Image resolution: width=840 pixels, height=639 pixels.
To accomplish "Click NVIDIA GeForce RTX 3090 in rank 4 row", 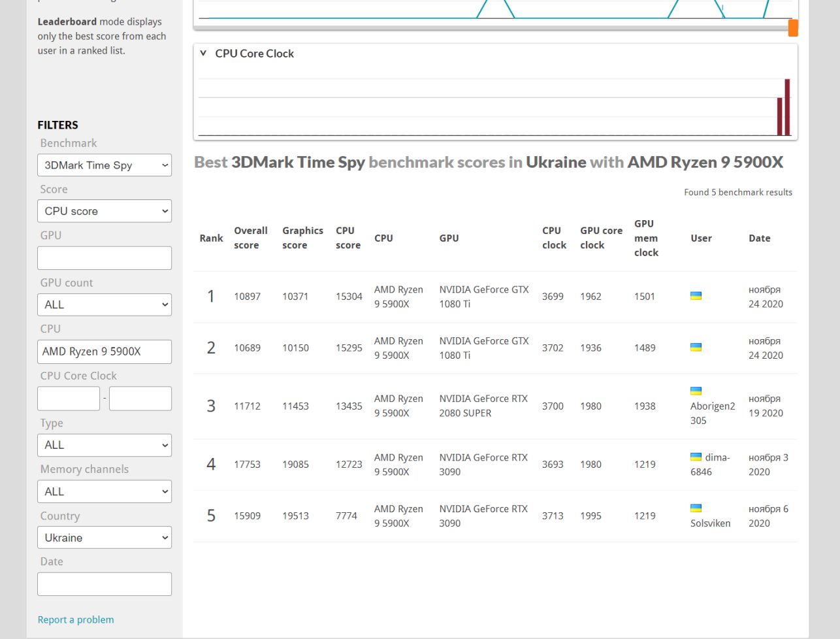I will [x=483, y=465].
